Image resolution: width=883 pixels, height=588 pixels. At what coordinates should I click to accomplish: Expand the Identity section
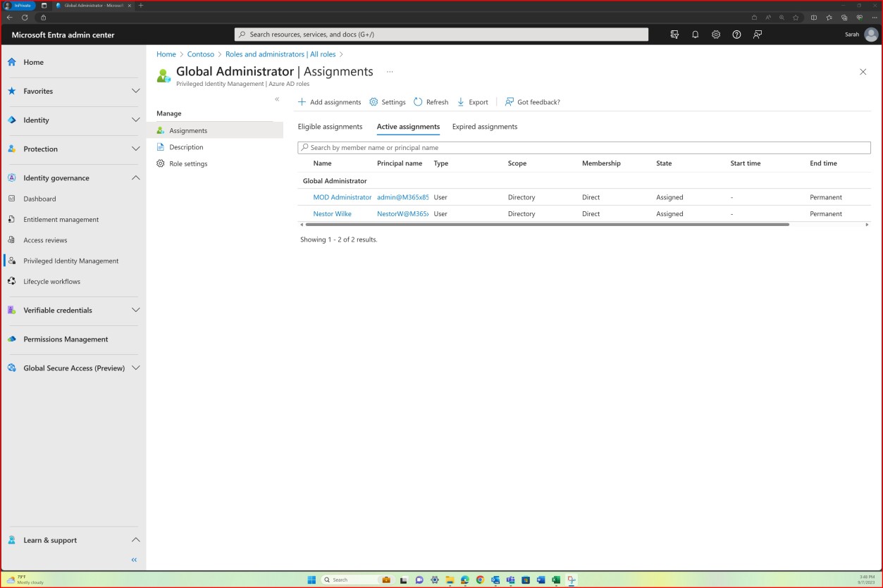coord(135,120)
